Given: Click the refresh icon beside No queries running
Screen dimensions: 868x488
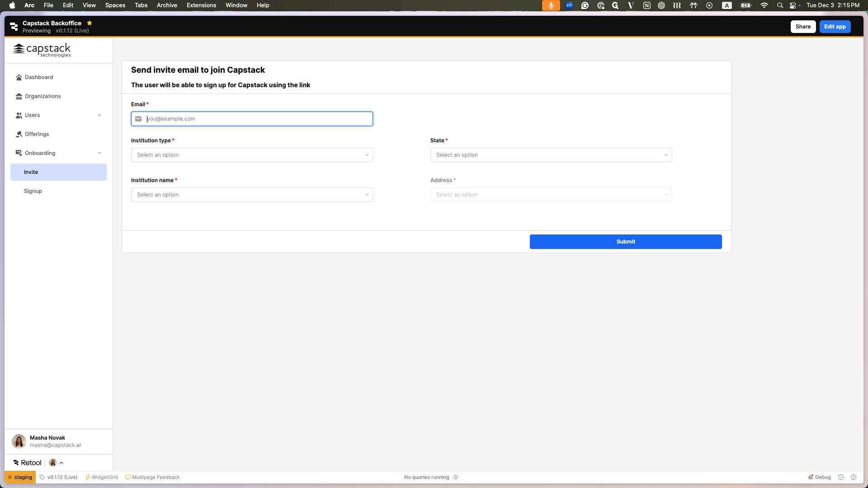Looking at the screenshot, I should (456, 477).
